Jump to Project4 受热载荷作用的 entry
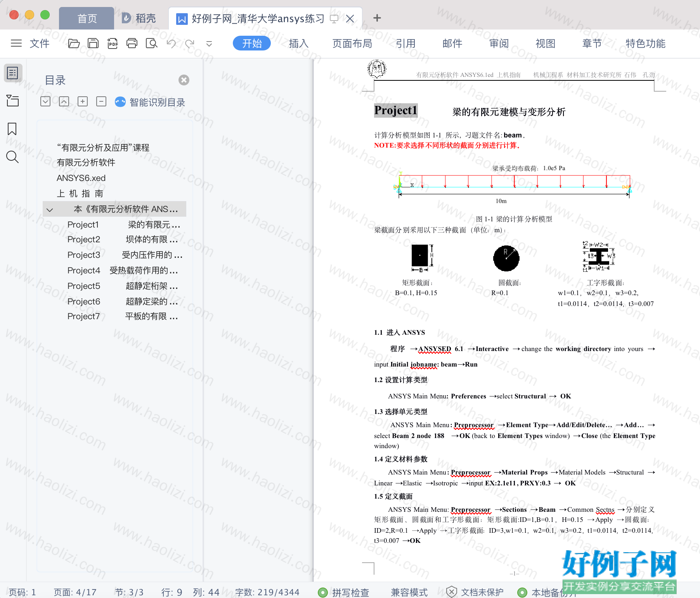The width and height of the screenshot is (700, 598). [123, 270]
